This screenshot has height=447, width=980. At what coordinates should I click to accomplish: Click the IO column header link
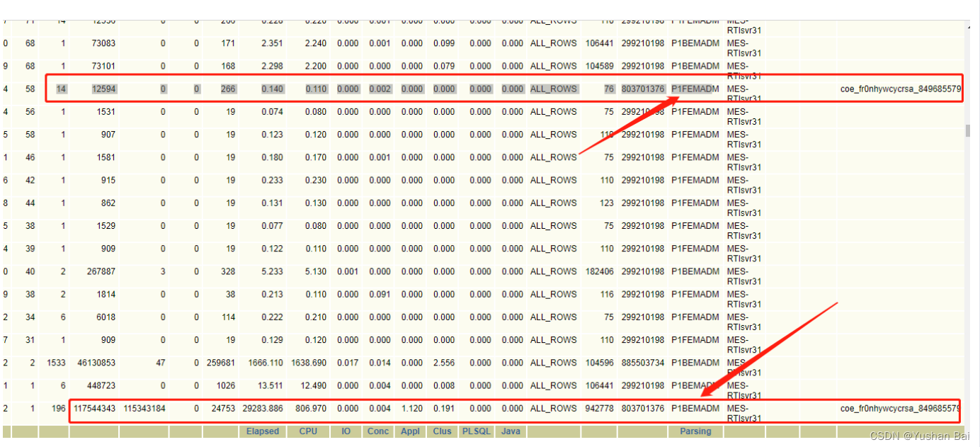click(346, 431)
